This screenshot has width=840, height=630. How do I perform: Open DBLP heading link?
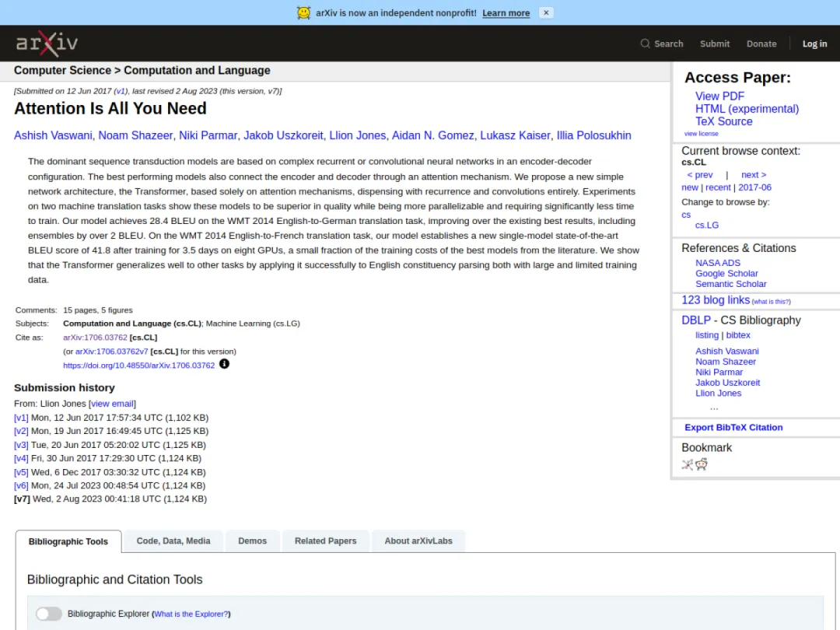pos(696,320)
